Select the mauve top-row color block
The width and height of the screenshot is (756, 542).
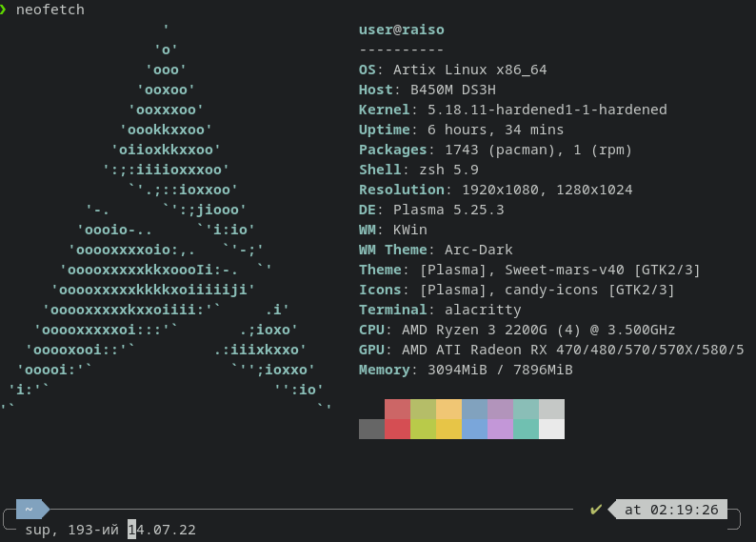tap(501, 409)
